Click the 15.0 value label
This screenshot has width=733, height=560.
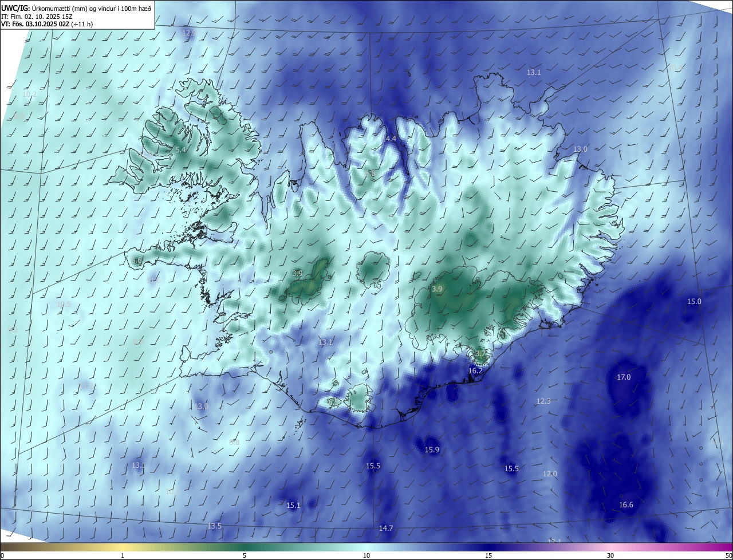point(694,301)
